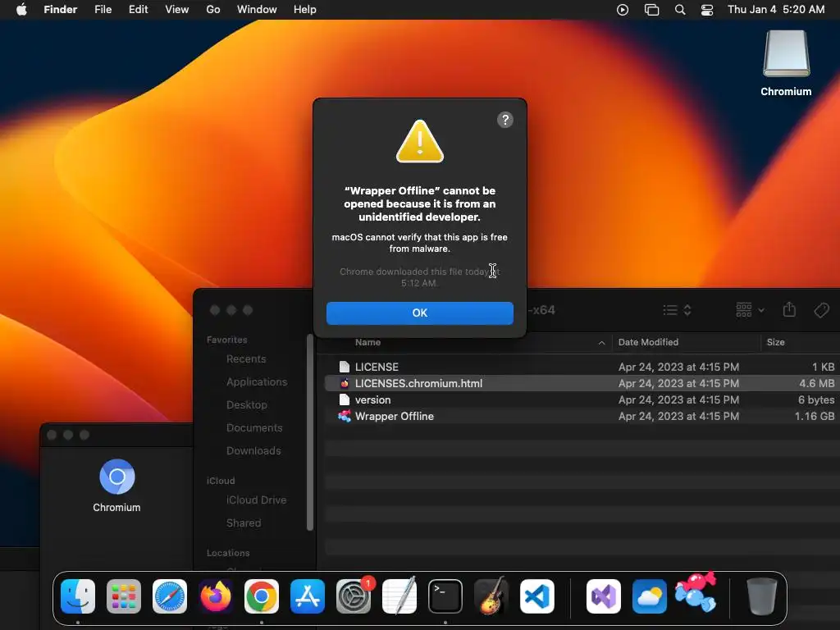Screen dimensions: 840x630
Task: Click the LICENSE file icon
Action: click(345, 367)
